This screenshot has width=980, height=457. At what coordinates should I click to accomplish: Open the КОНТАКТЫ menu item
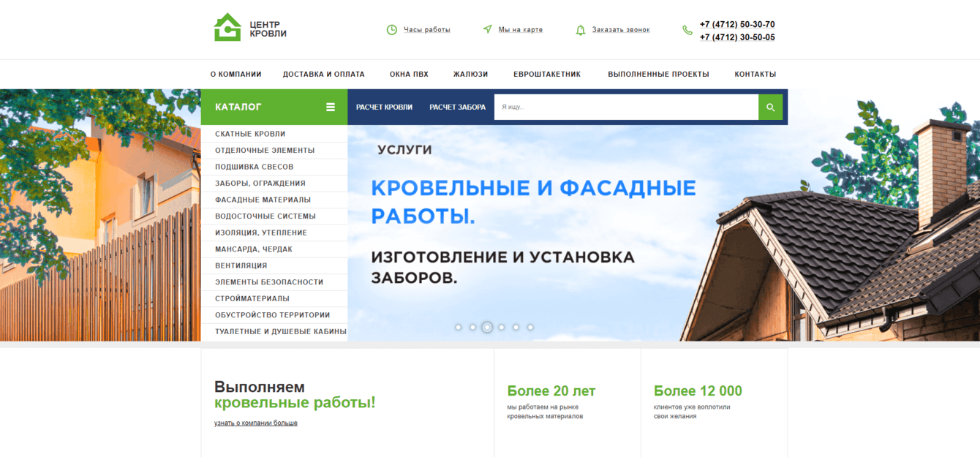coord(755,74)
